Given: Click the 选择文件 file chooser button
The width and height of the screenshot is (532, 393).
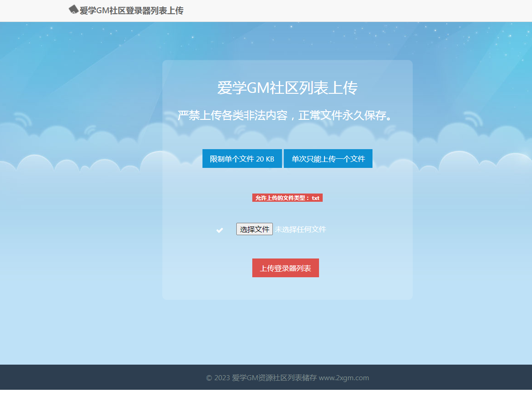Looking at the screenshot, I should (254, 229).
